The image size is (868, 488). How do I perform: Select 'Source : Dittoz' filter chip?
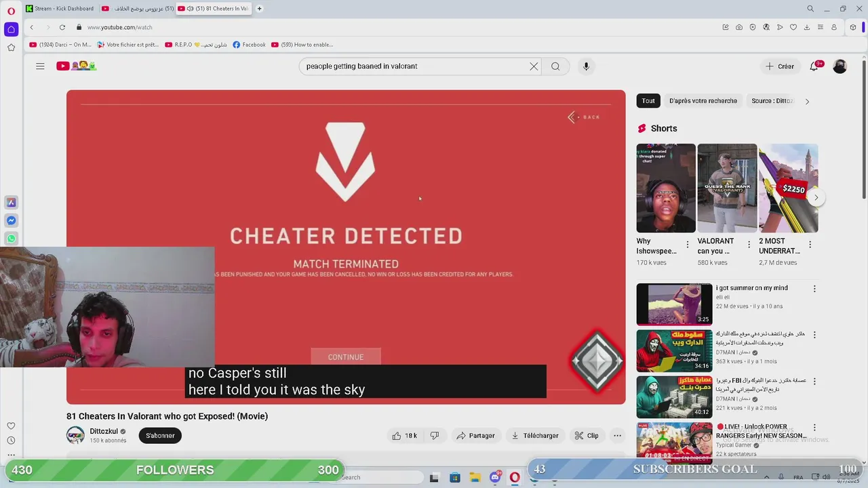(771, 101)
